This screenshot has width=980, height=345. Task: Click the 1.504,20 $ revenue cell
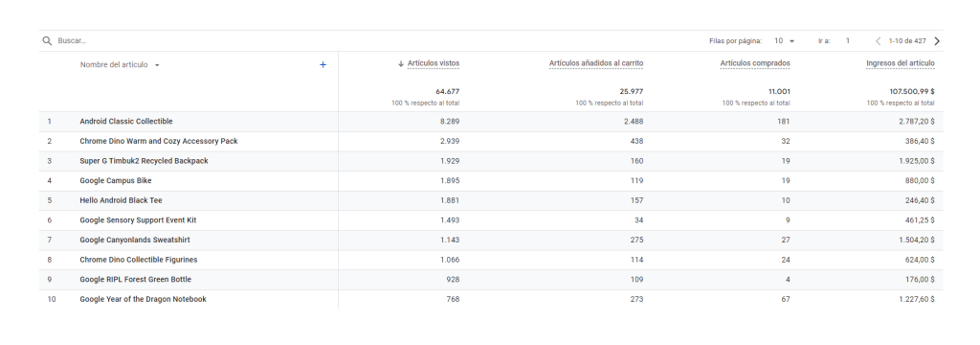click(x=917, y=240)
